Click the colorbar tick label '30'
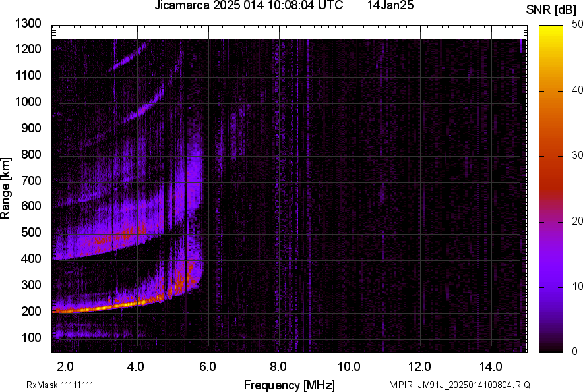This screenshot has width=583, height=392. (x=577, y=155)
